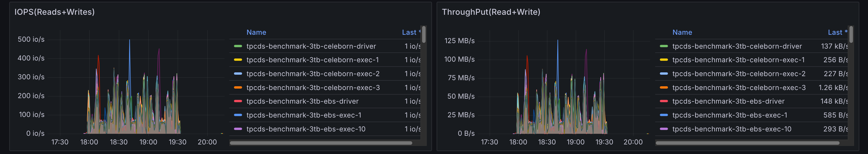
Task: Click yellow celeborn-exec-1 color swatch in IOPS legend
Action: point(238,60)
